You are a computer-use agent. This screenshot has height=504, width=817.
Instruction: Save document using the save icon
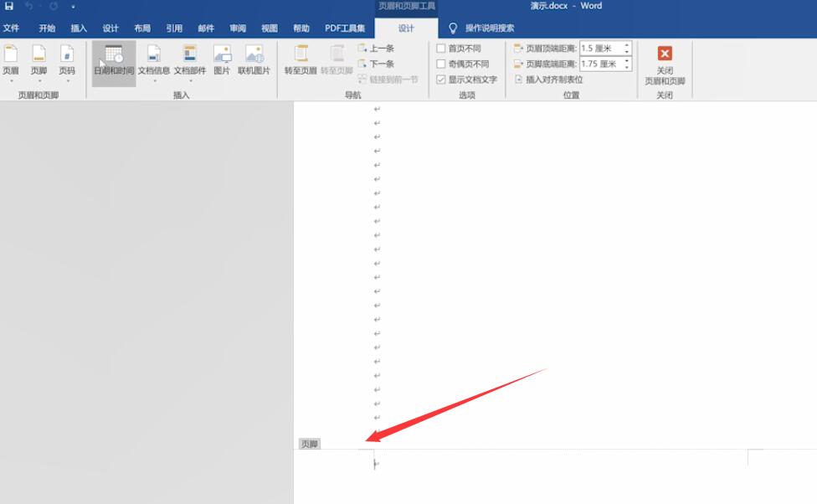click(x=9, y=6)
